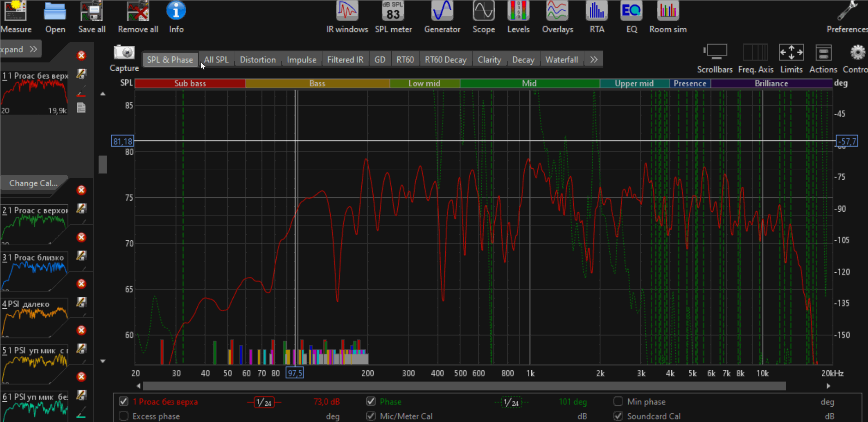Open notes page for measurement 1

(81, 108)
